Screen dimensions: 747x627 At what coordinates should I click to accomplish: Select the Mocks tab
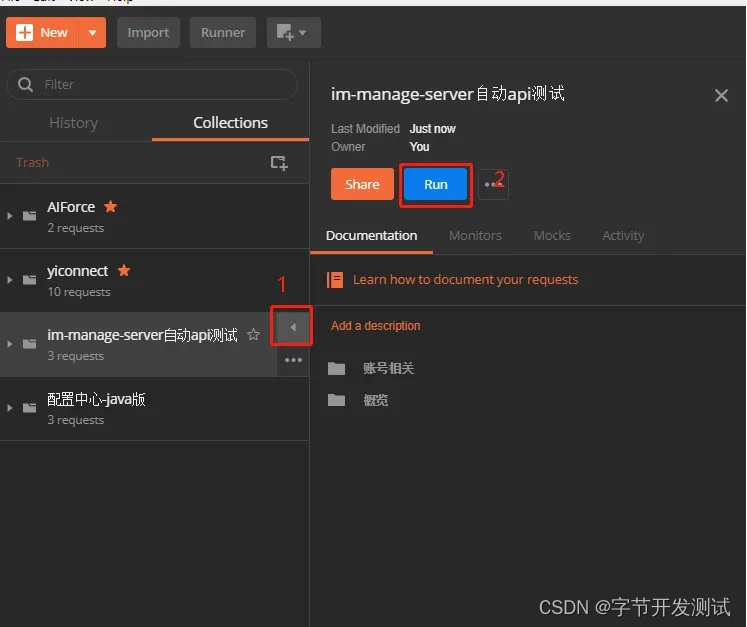552,236
